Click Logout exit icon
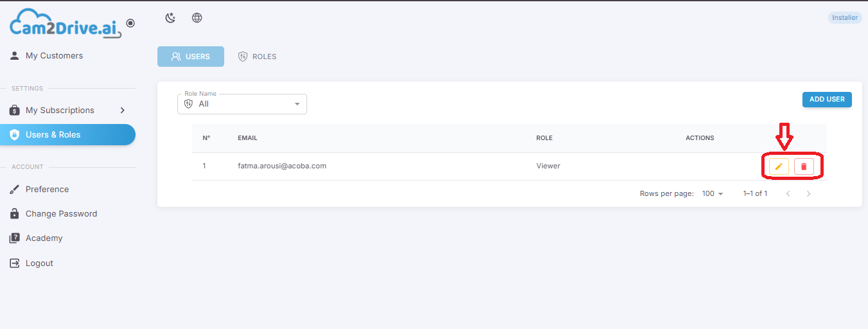 15,263
